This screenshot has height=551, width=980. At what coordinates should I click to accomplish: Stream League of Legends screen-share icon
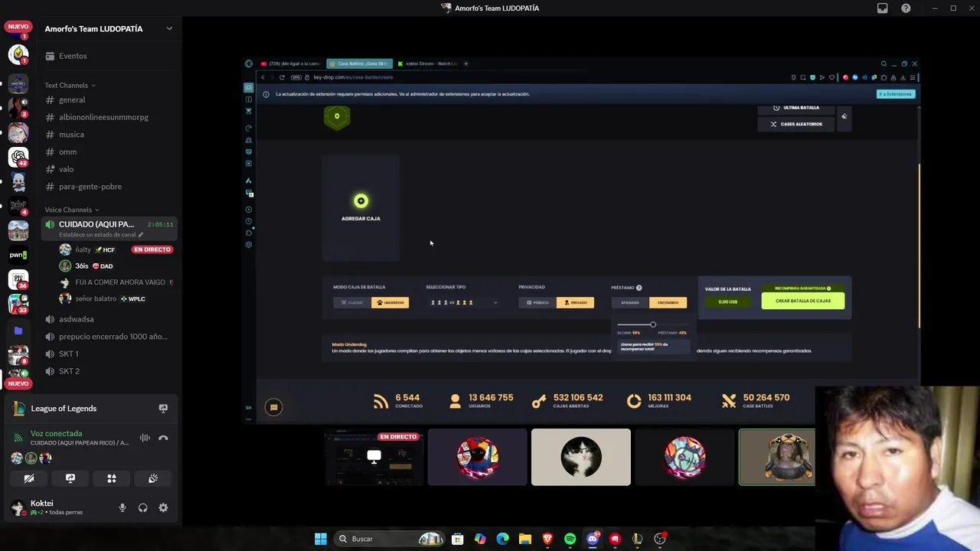point(163,409)
